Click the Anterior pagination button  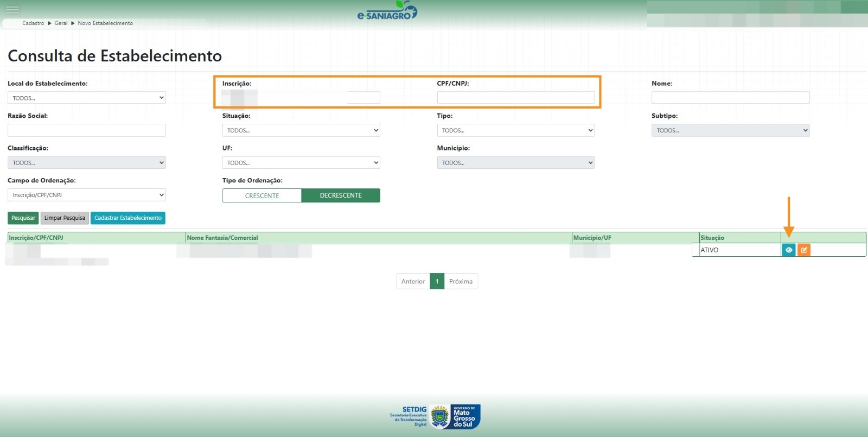point(413,281)
